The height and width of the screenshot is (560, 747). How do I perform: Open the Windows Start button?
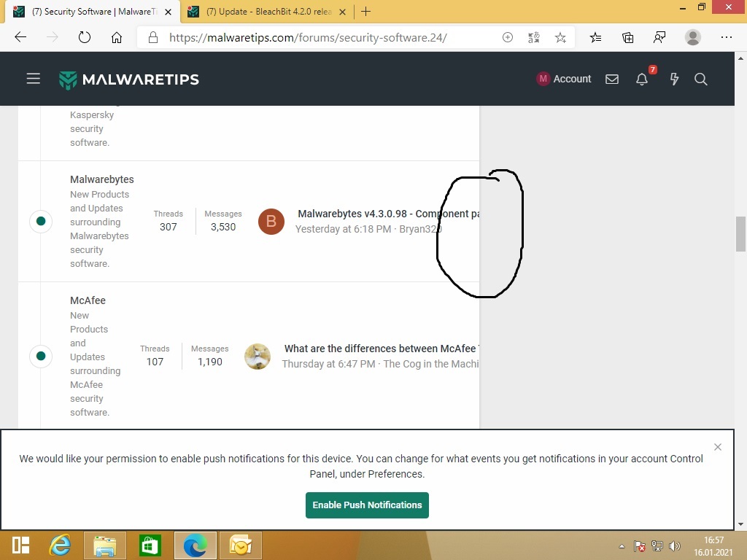click(x=21, y=545)
